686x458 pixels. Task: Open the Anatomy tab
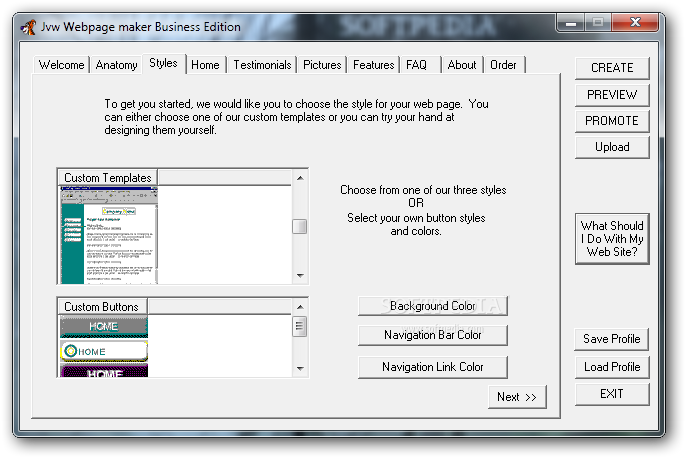coord(116,65)
